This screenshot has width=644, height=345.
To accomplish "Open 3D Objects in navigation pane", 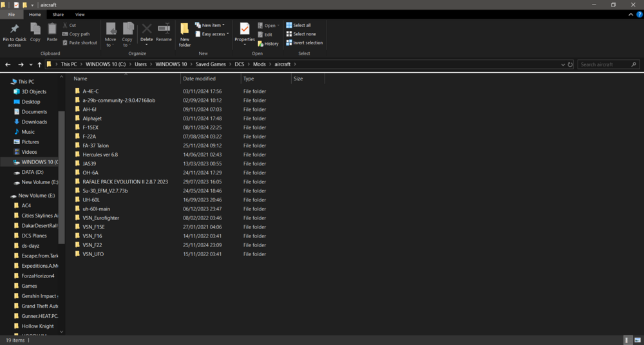I will 33,91.
